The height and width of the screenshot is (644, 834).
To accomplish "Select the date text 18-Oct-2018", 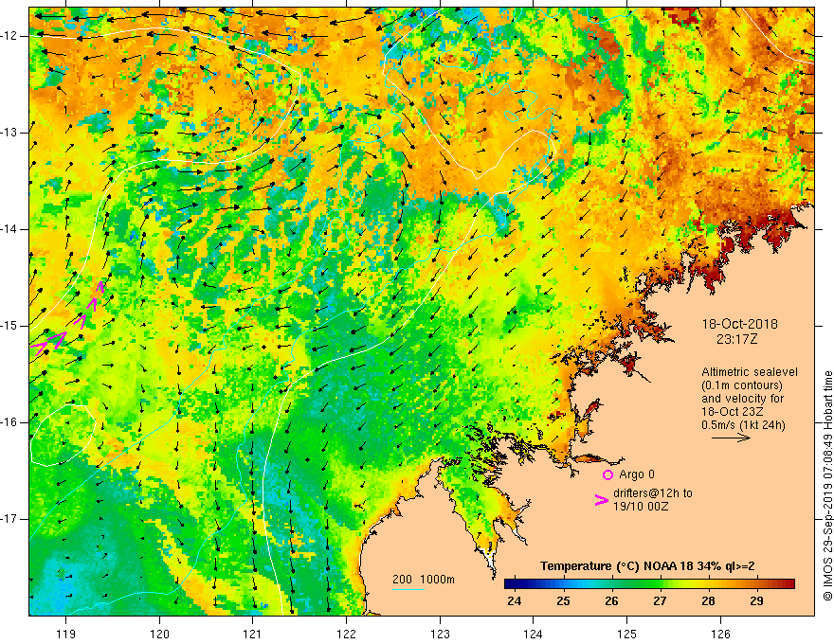I will point(739,324).
